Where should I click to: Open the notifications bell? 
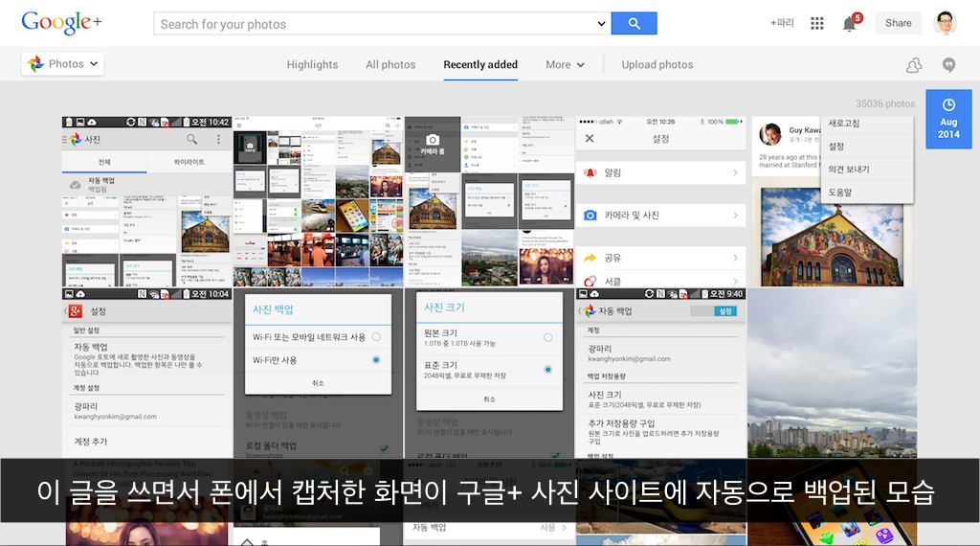pos(849,23)
